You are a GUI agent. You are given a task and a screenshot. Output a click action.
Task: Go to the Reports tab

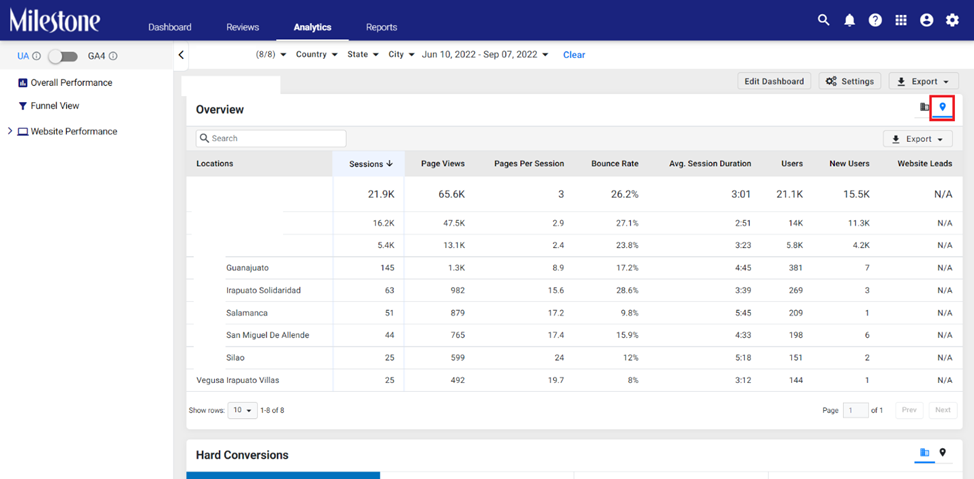coord(381,27)
